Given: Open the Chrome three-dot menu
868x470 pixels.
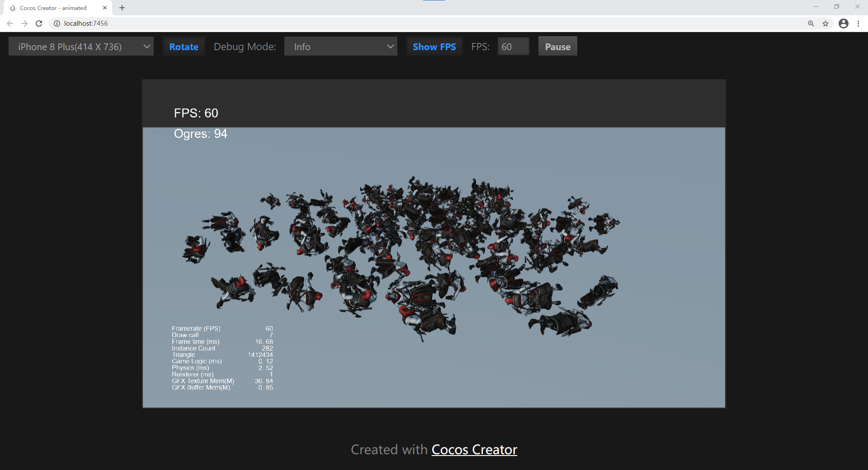Looking at the screenshot, I should [x=858, y=23].
